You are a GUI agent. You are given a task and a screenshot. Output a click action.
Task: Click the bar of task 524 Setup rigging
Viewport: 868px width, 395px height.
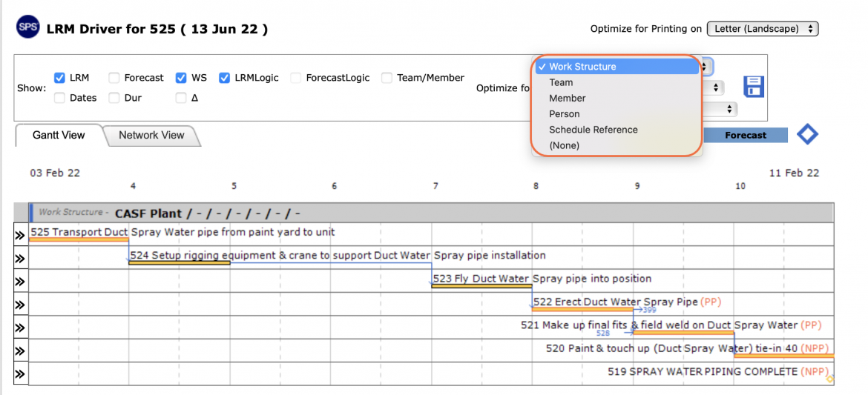tap(180, 263)
